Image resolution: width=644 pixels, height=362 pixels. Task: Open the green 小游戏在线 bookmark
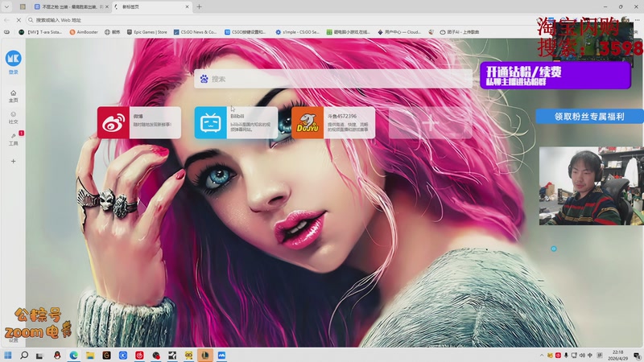349,31
